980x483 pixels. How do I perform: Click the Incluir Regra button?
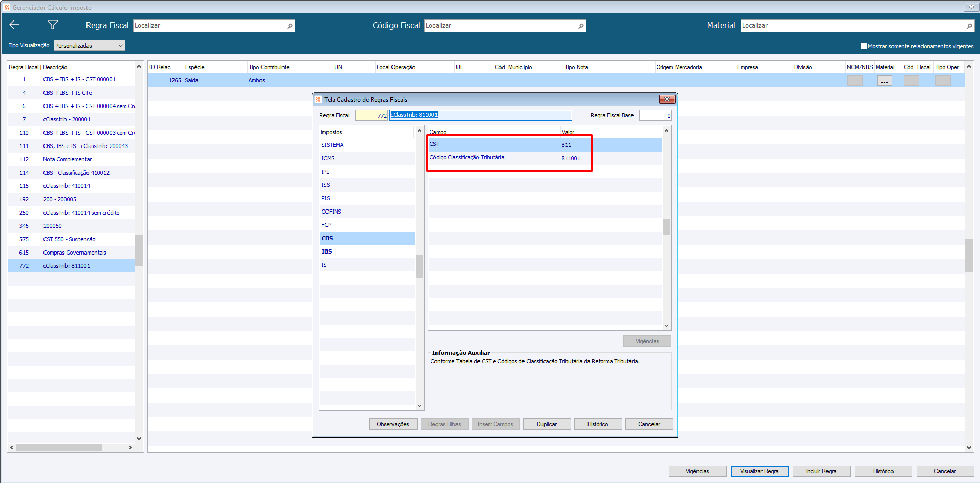[x=821, y=471]
